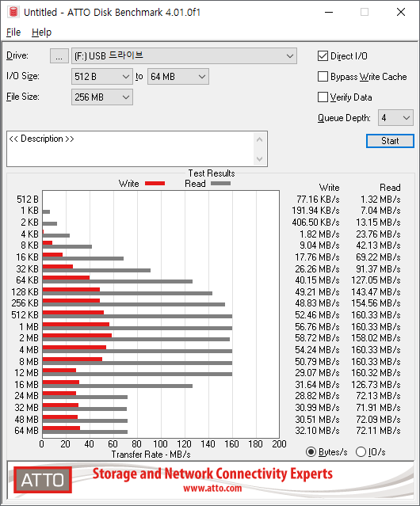Click inside the Description text box
Viewport: 420px width, 506px height.
click(131, 149)
